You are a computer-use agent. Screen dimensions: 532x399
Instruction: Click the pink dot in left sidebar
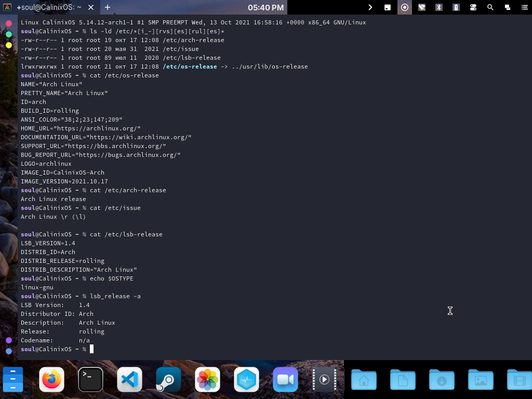click(x=9, y=23)
